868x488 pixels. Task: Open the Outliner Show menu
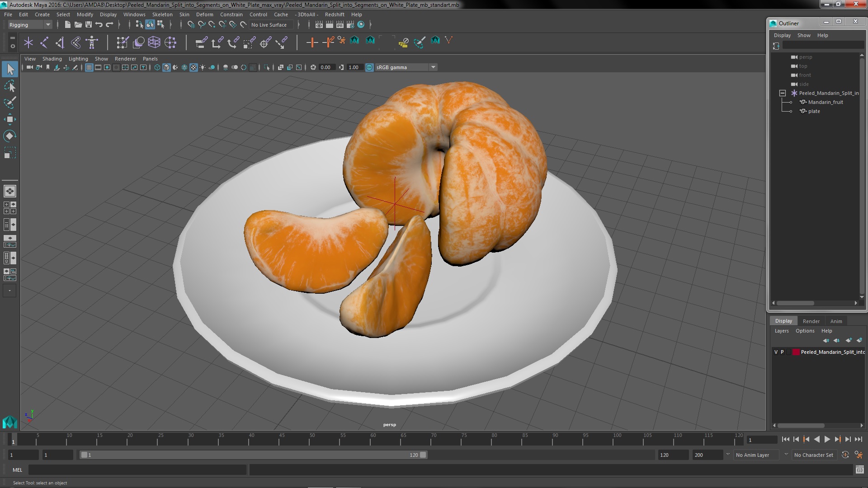pyautogui.click(x=803, y=35)
